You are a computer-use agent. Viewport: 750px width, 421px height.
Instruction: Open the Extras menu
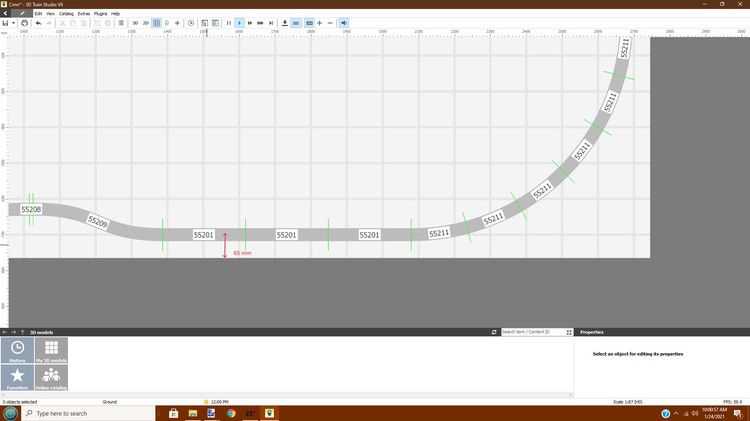pyautogui.click(x=84, y=13)
